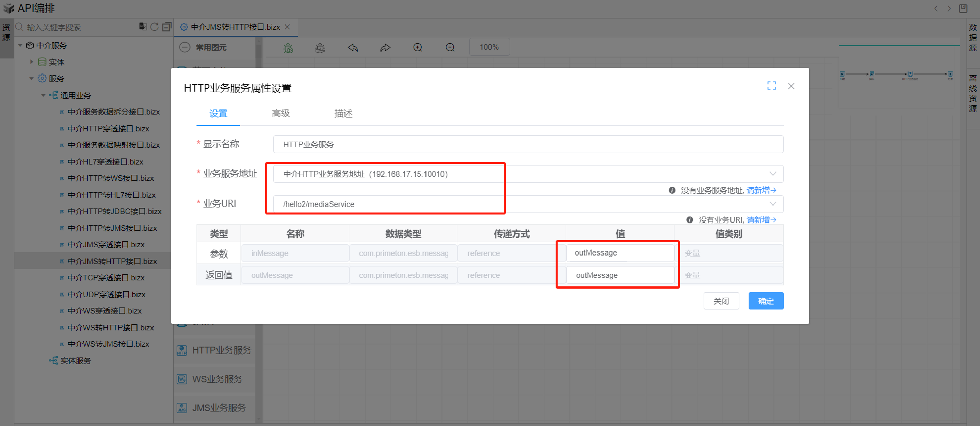980x427 pixels.
Task: Click the refresh icon in resource panel
Action: pyautogui.click(x=154, y=27)
